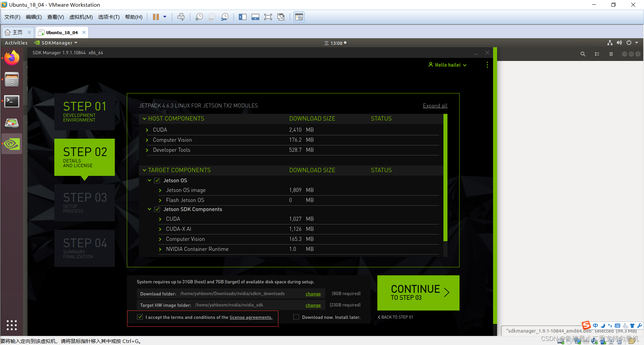644x345 pixels.
Task: Click the components list scrollbar
Action: 445,178
